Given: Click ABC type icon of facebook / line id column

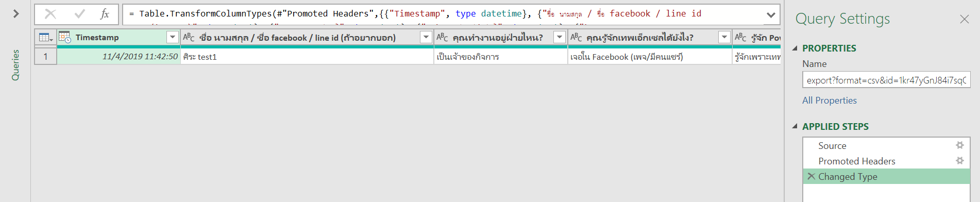Looking at the screenshot, I should [189, 37].
